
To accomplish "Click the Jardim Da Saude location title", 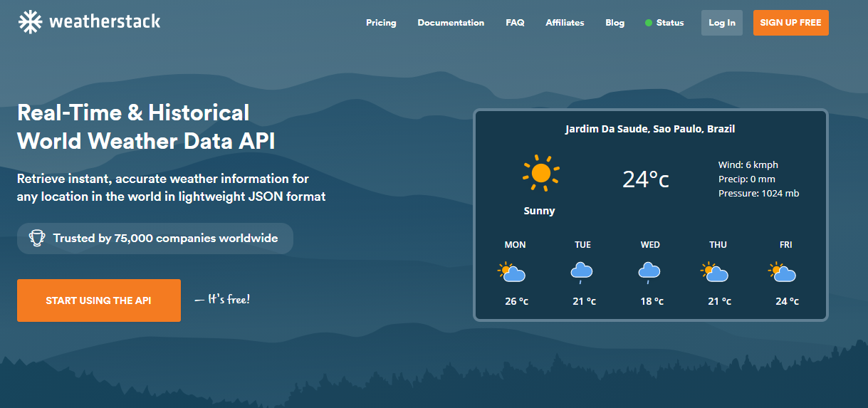I will click(650, 129).
